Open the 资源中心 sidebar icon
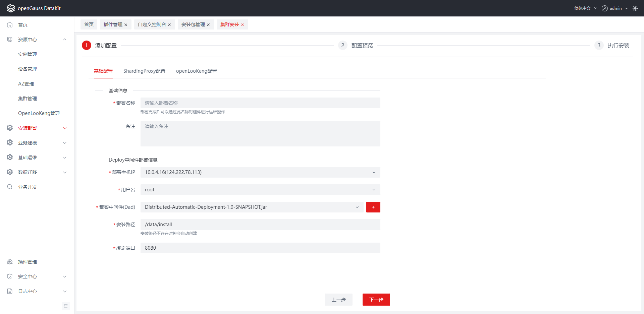Viewport: 644px width, 314px height. coord(9,39)
